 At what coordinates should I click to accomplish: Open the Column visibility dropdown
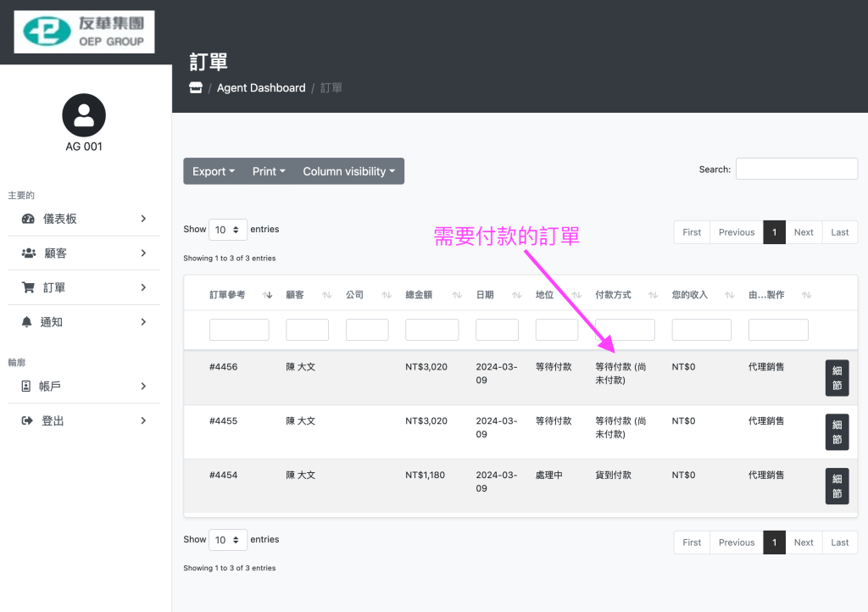(x=349, y=171)
